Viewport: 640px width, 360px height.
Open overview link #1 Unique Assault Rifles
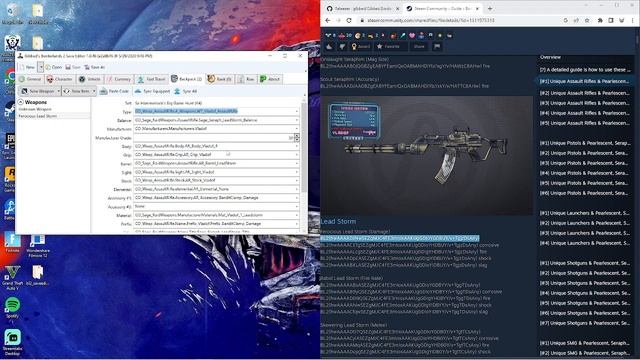584,81
